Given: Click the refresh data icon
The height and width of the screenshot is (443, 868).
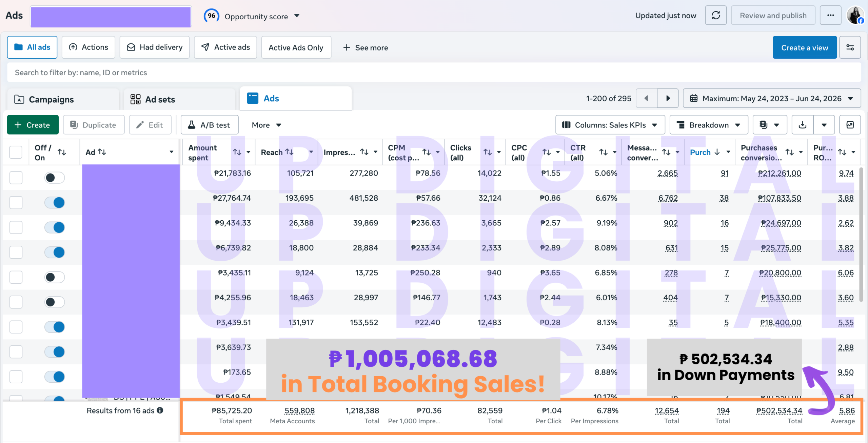Looking at the screenshot, I should tap(716, 15).
